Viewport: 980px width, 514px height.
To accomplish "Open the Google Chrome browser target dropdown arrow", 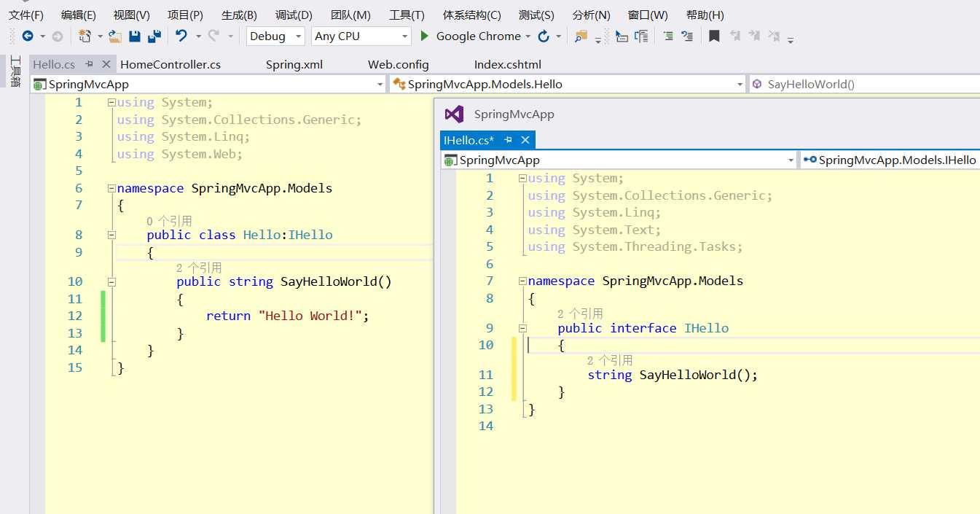I will (x=528, y=36).
